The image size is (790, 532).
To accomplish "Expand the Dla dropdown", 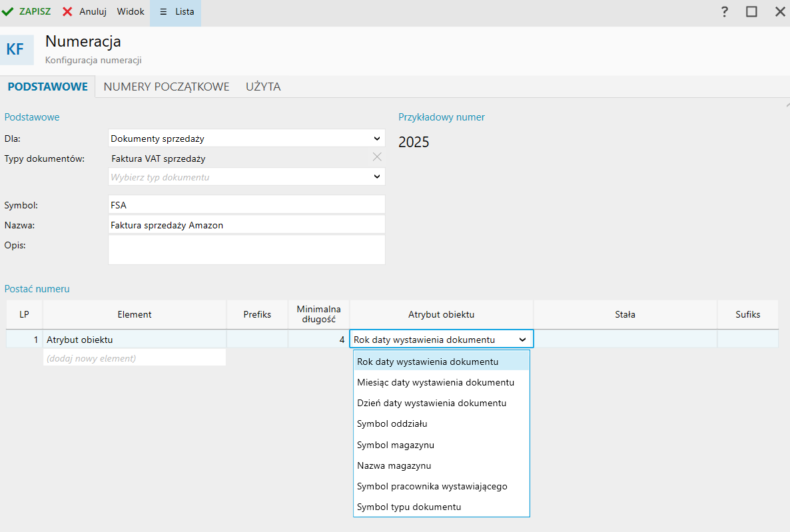I will tap(377, 138).
